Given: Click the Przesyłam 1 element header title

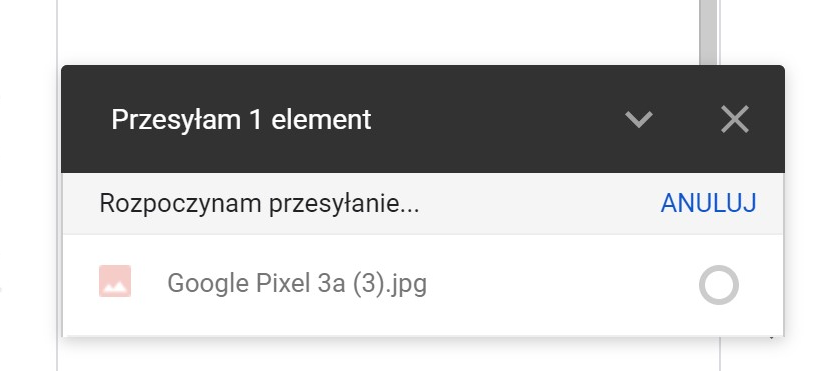Looking at the screenshot, I should [241, 120].
